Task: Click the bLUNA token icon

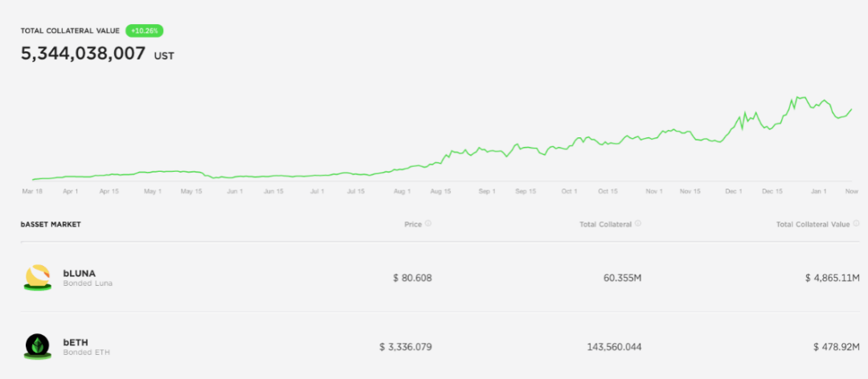Action: click(39, 277)
